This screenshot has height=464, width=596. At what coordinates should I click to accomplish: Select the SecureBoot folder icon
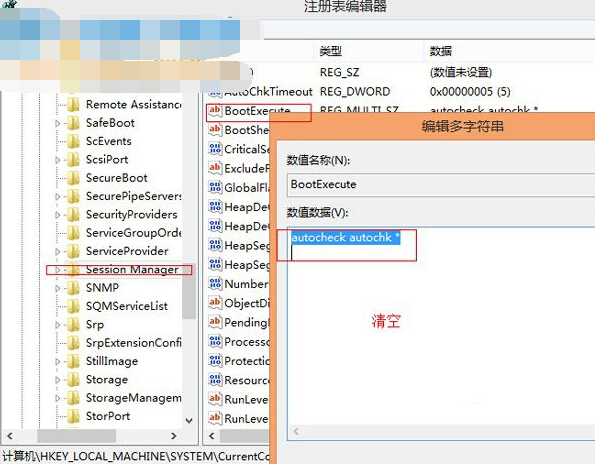click(x=73, y=178)
